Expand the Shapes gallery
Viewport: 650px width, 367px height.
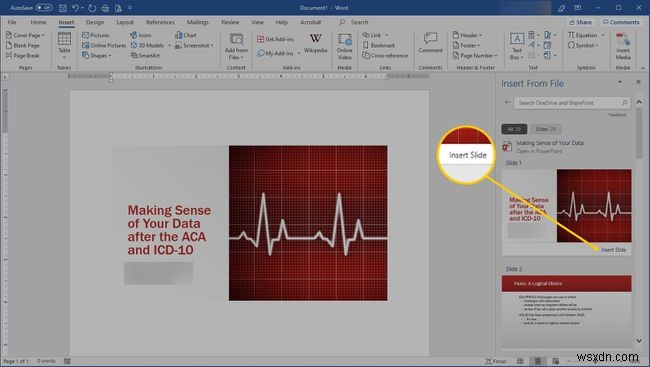[x=97, y=55]
